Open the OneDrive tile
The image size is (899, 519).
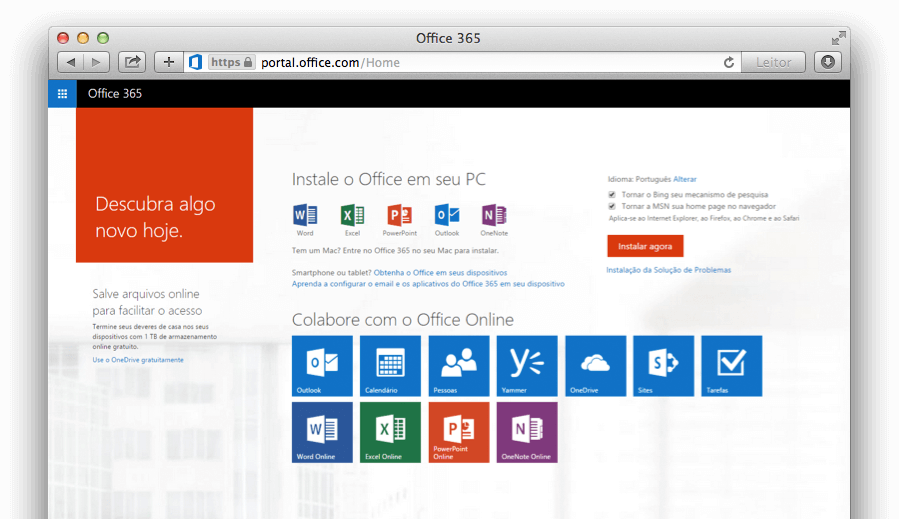pos(596,366)
